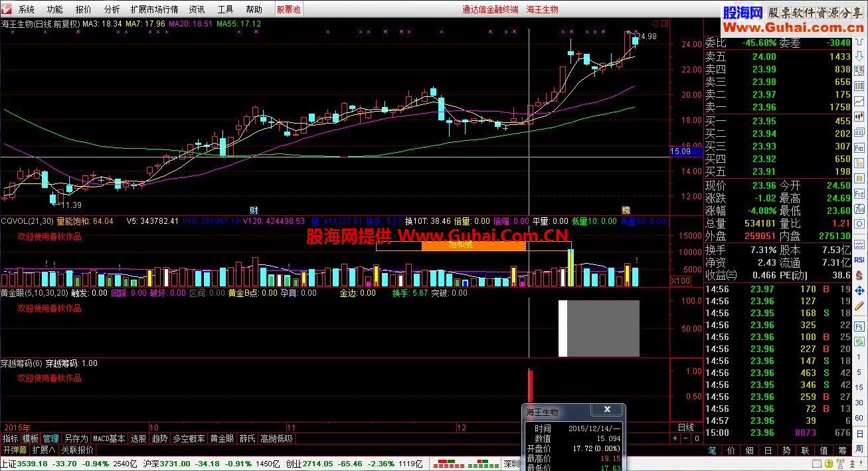Click the 关联报价 tab

[x=78, y=450]
